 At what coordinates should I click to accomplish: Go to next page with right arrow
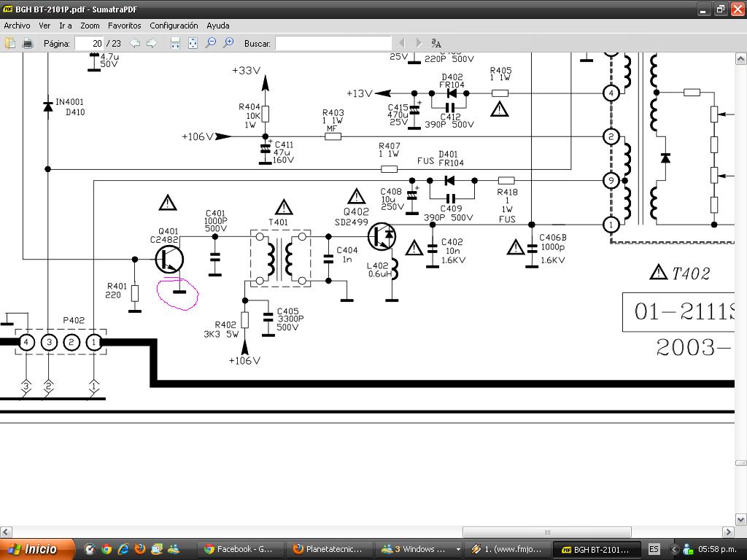click(152, 43)
